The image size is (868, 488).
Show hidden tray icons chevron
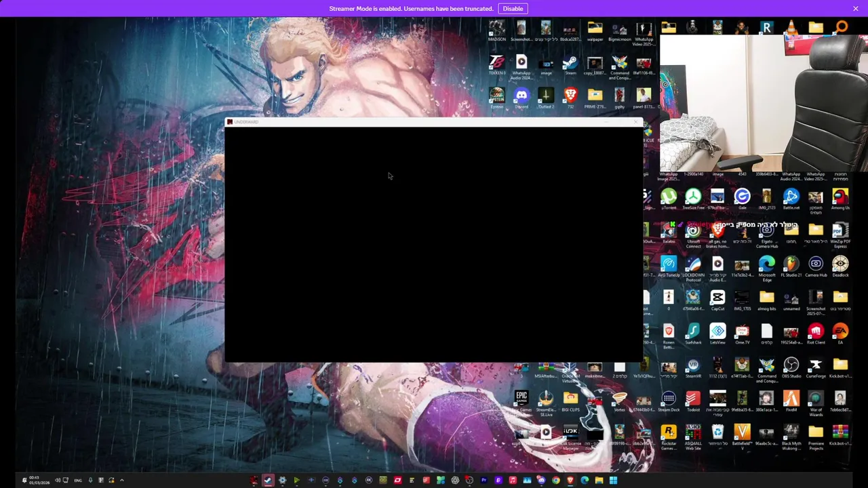click(x=122, y=481)
